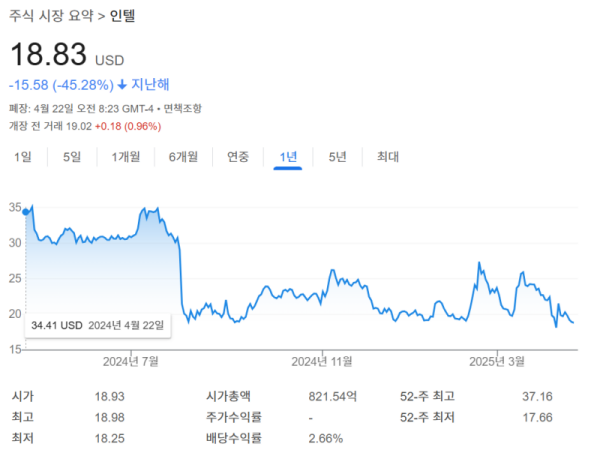Click the active 1년 tab
The image size is (600, 456).
(288, 156)
